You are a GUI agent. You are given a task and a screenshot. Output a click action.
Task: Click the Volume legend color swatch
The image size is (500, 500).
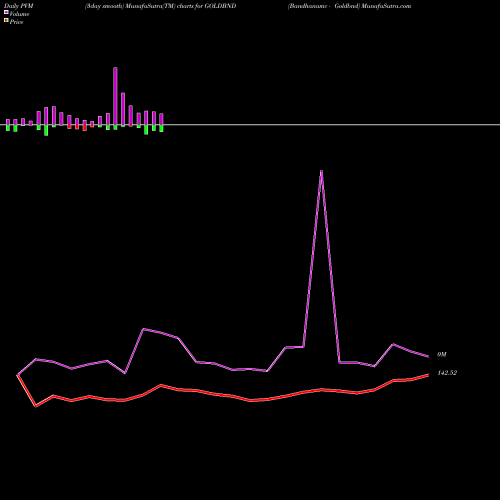pyautogui.click(x=6, y=12)
